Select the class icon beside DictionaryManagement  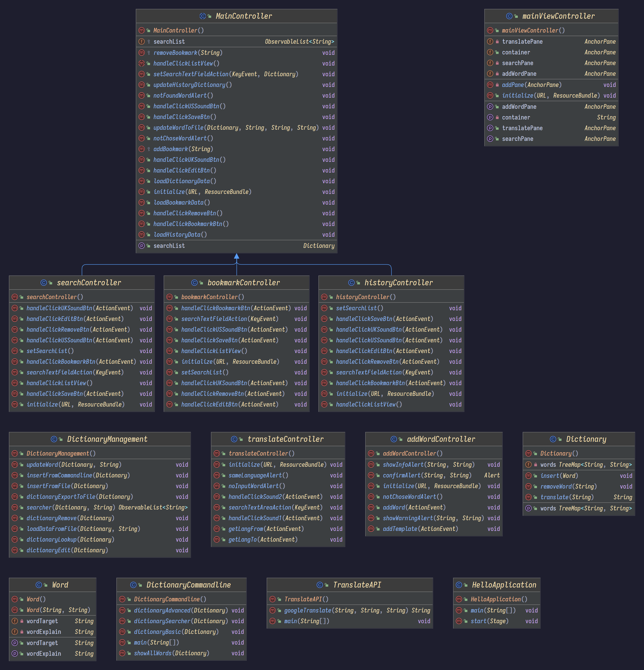tap(54, 439)
